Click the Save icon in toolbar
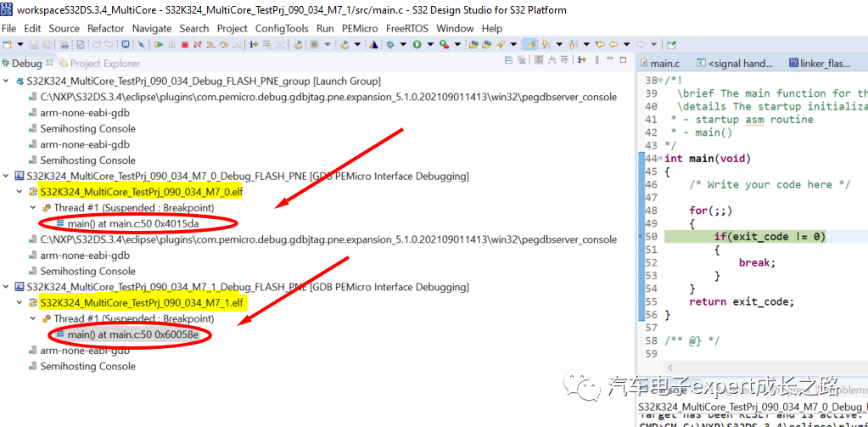Screen dimensions: 868x427 click(34, 44)
